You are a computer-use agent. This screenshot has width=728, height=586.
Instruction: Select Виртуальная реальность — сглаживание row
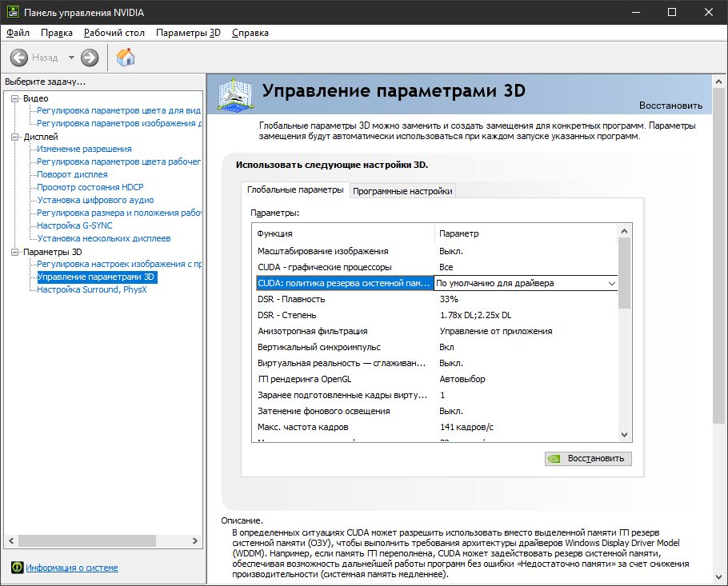point(437,363)
